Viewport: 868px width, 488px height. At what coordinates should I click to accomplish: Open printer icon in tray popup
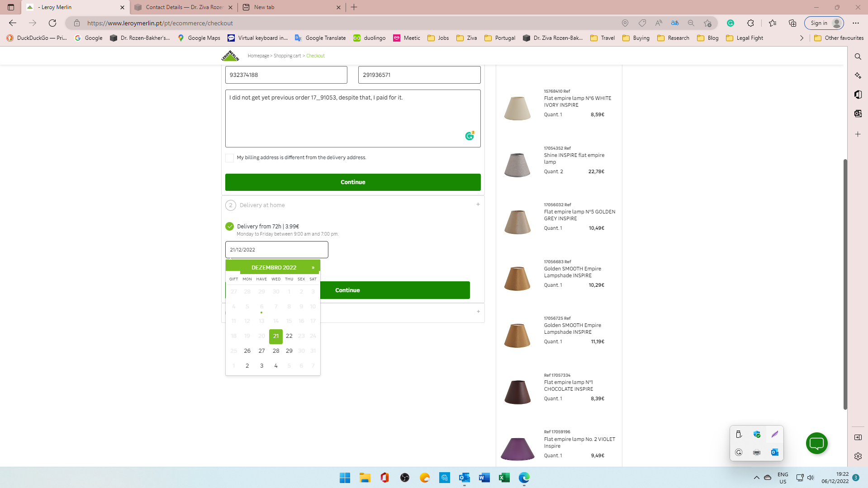pyautogui.click(x=756, y=452)
